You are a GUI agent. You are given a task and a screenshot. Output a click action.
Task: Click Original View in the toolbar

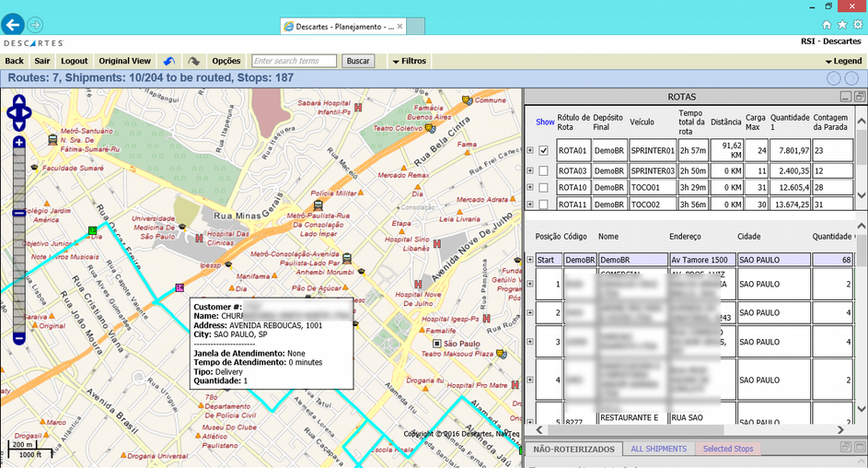click(124, 61)
